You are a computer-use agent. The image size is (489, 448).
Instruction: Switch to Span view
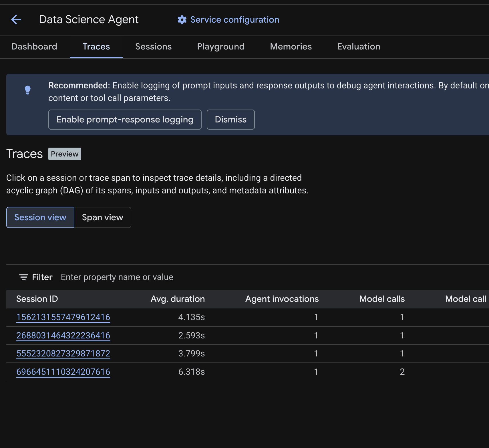tap(102, 217)
